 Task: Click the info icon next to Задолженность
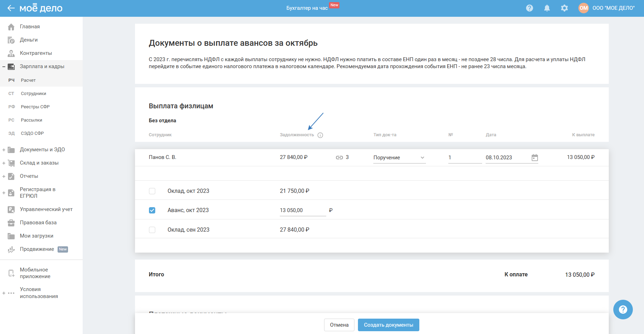(x=320, y=135)
